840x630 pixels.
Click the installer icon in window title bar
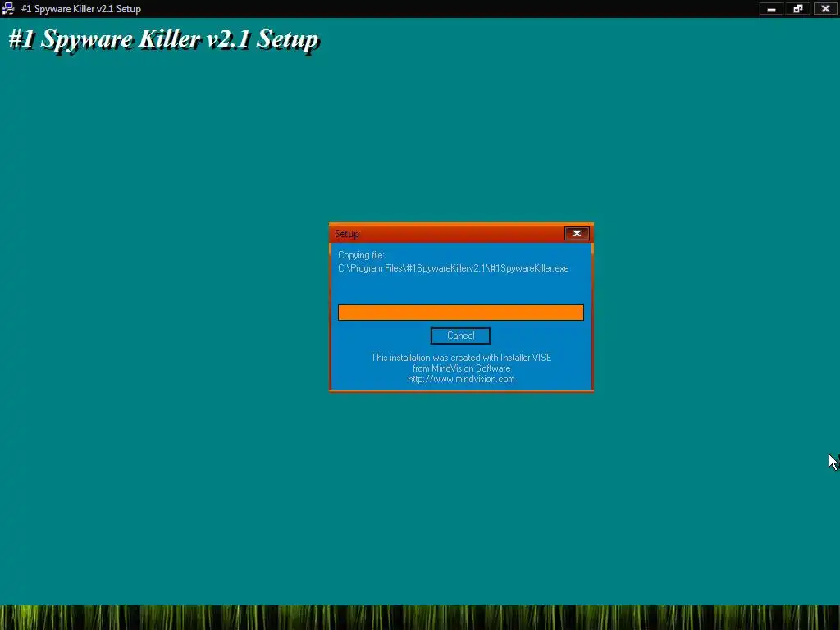click(x=8, y=8)
